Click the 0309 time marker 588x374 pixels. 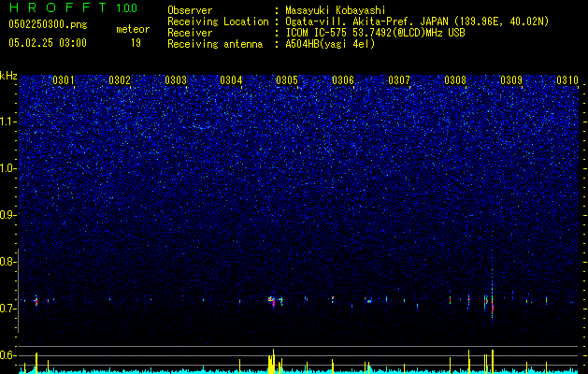[x=511, y=80]
